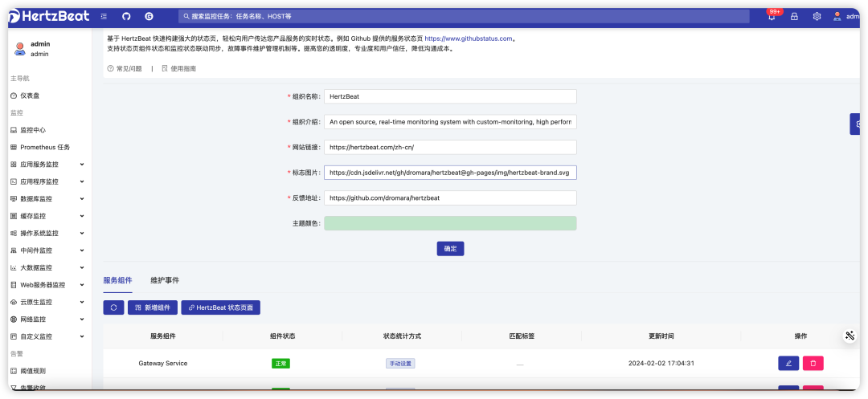Image resolution: width=868 pixels, height=399 pixels.
Task: Click the 常见问题 question mark icon
Action: [110, 69]
